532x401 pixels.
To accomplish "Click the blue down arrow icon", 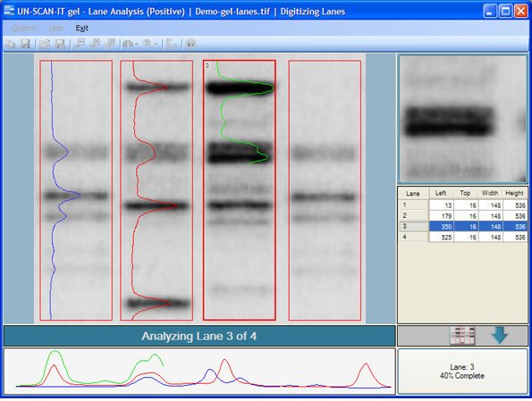I will pos(500,336).
